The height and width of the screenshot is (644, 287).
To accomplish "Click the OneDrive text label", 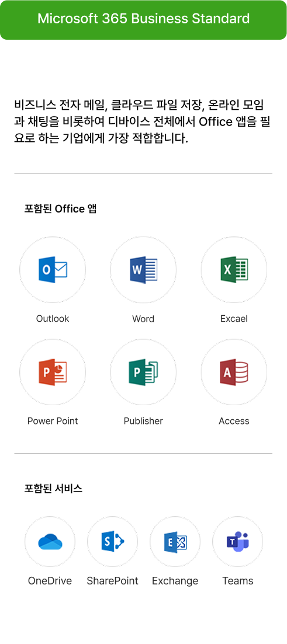I will click(50, 581).
